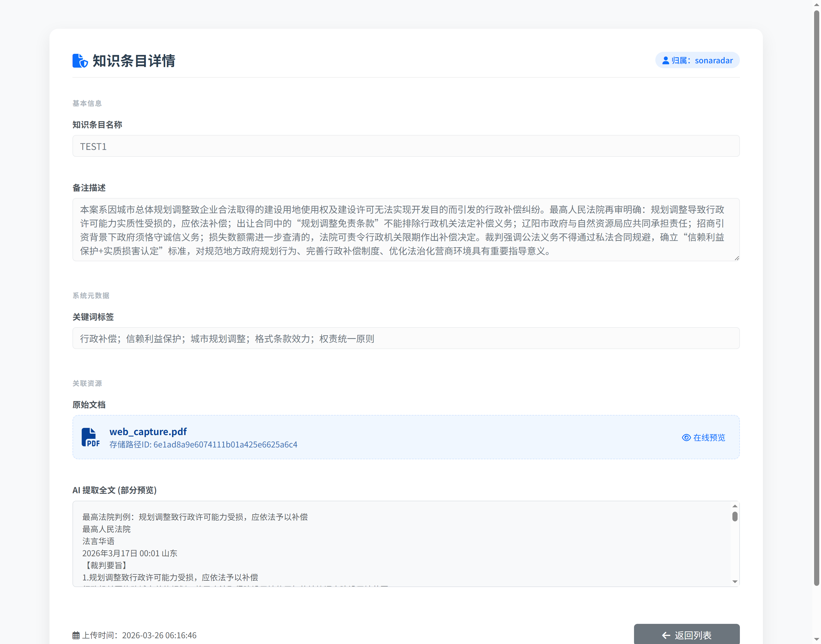Viewport: 821px width, 644px height.
Task: Click the eye icon next to 在线预览
Action: click(686, 438)
